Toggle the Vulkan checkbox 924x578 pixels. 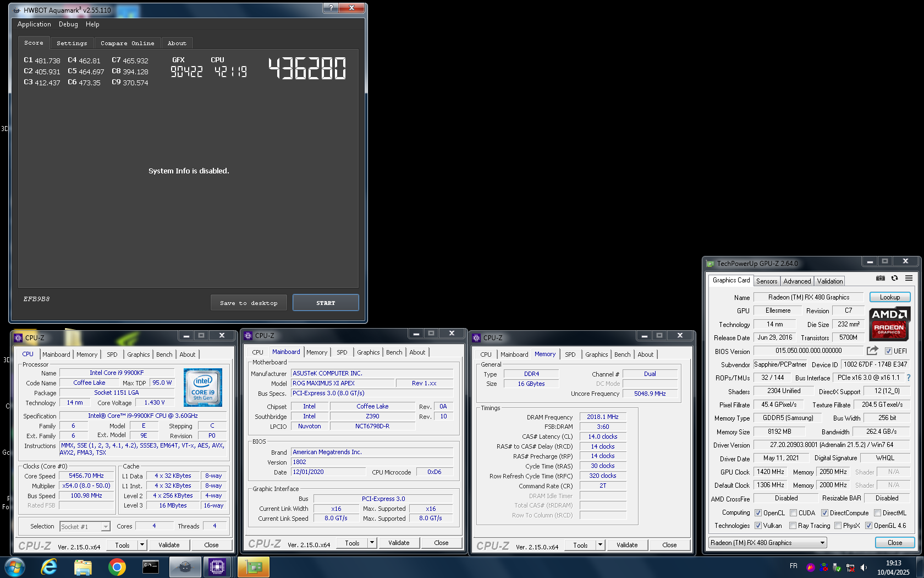[758, 525]
